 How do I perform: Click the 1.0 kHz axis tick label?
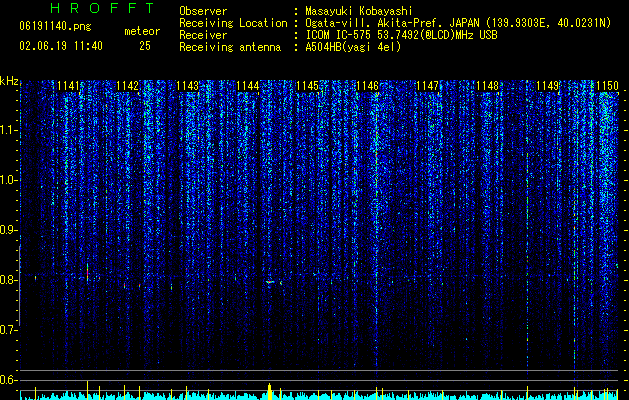pos(8,180)
